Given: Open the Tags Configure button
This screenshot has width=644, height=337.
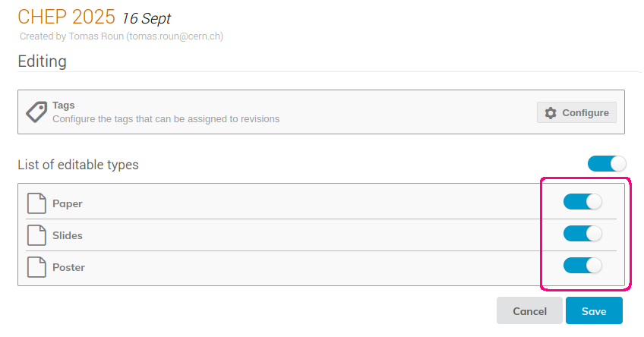Looking at the screenshot, I should (x=576, y=112).
